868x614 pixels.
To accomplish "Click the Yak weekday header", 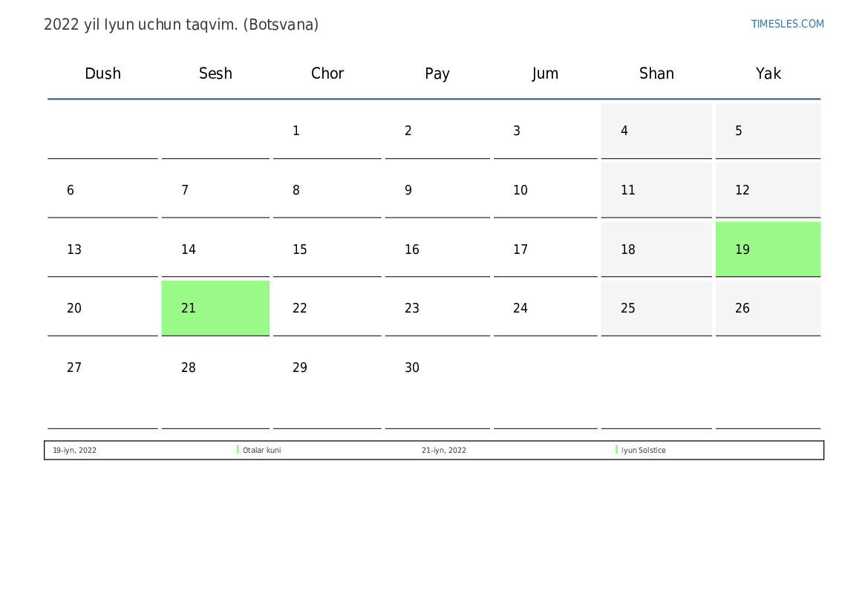I will point(768,74).
